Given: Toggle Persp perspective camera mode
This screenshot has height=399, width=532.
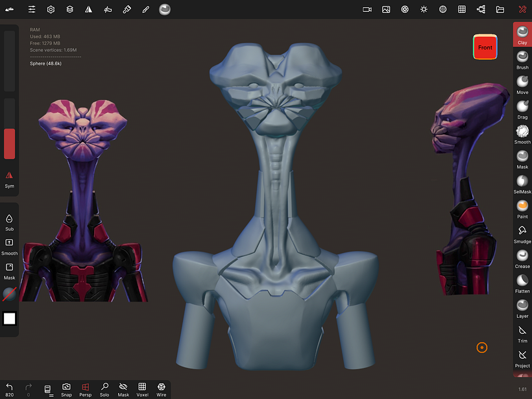Looking at the screenshot, I should click(86, 389).
